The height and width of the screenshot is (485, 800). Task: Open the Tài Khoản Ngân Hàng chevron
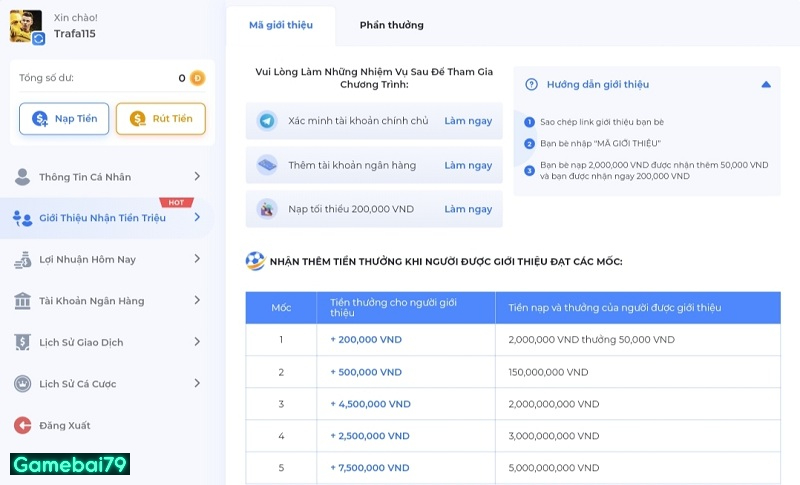coord(197,300)
